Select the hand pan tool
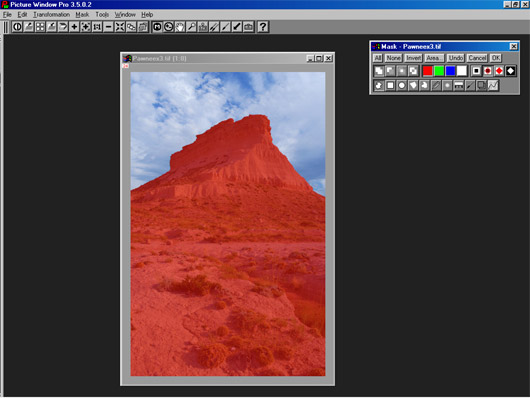Viewport: 530px width, 398px height. (x=180, y=27)
